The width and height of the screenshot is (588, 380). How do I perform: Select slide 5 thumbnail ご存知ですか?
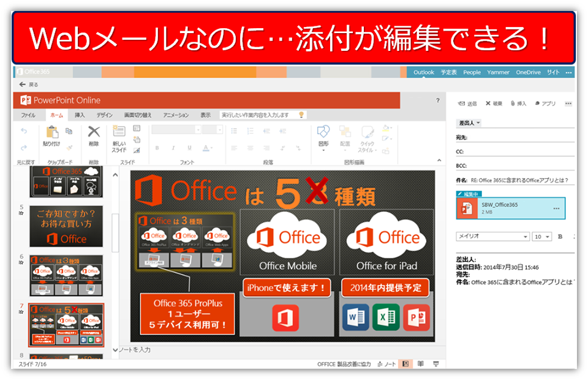66,226
